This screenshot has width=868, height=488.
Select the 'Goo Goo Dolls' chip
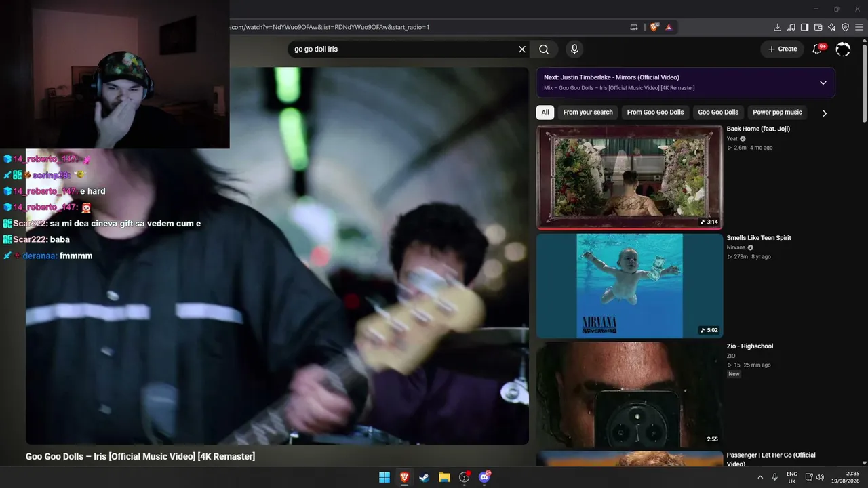718,113
